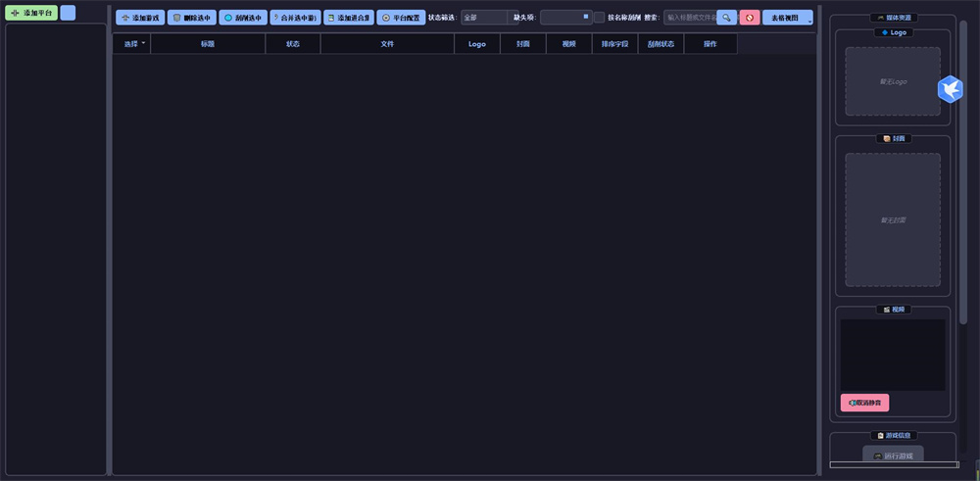This screenshot has height=481, width=980.
Task: Click the 暂无Logo placeholder box
Action: tap(893, 81)
